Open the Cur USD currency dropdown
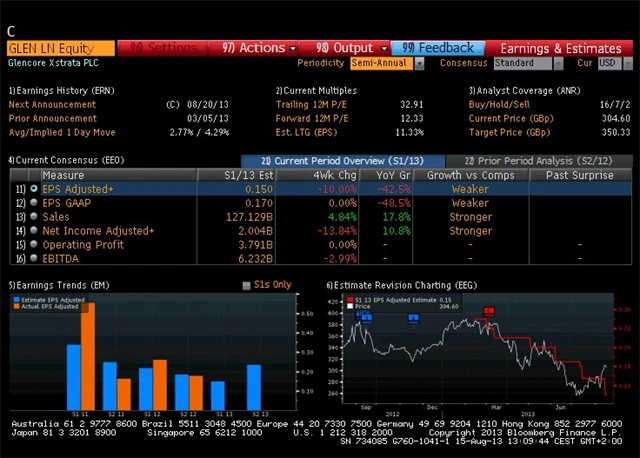Image resolution: width=640 pixels, height=458 pixels. pos(628,63)
